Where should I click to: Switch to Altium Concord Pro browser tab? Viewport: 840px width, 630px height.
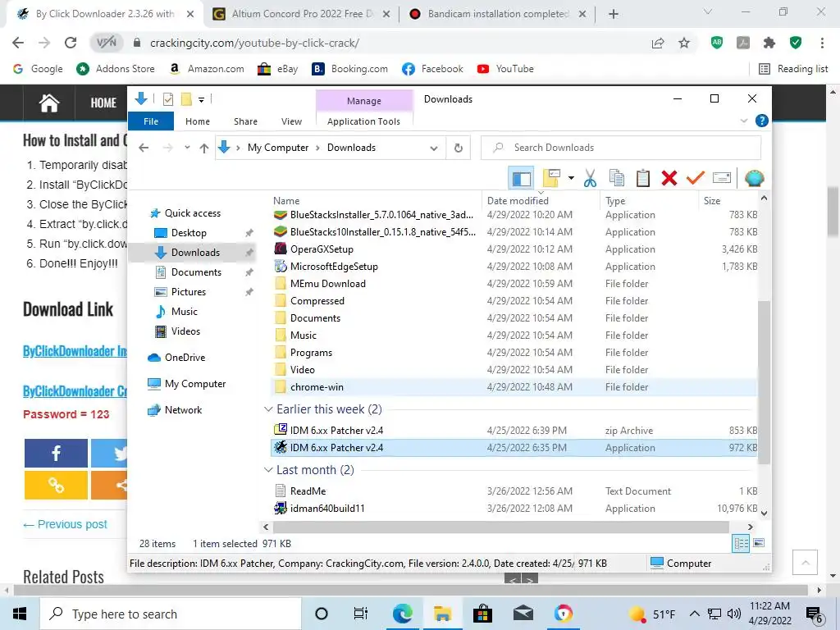pyautogui.click(x=302, y=14)
